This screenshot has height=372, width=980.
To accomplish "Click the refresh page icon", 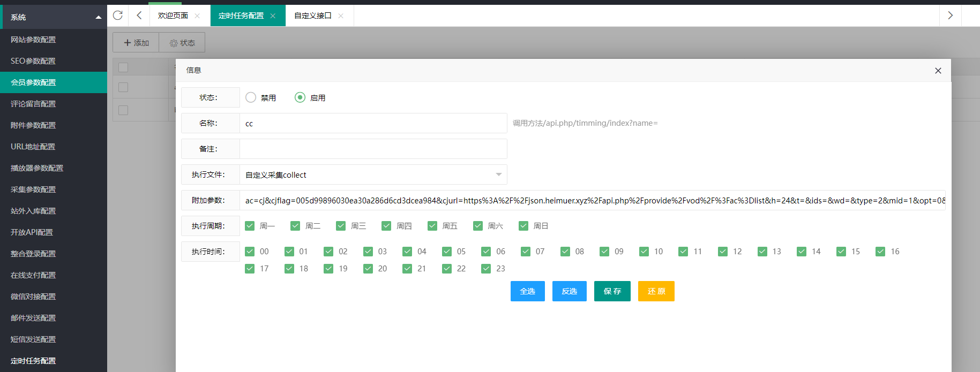I will coord(118,16).
